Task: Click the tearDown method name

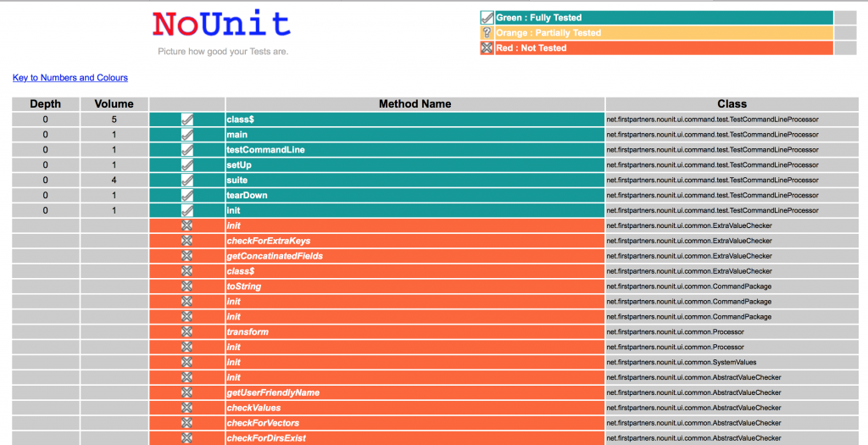Action: tap(247, 196)
